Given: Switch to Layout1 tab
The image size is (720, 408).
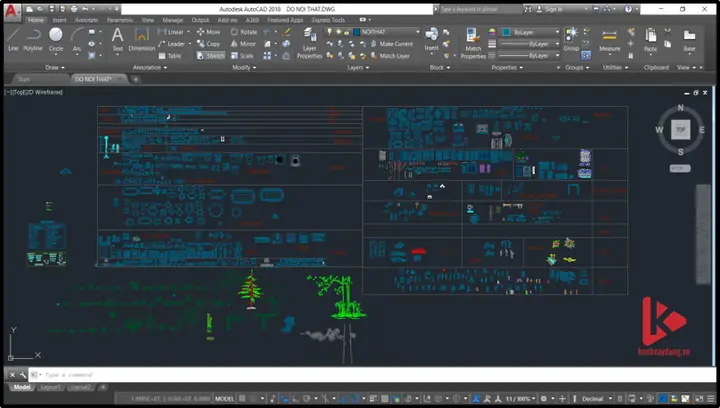Looking at the screenshot, I should [50, 387].
